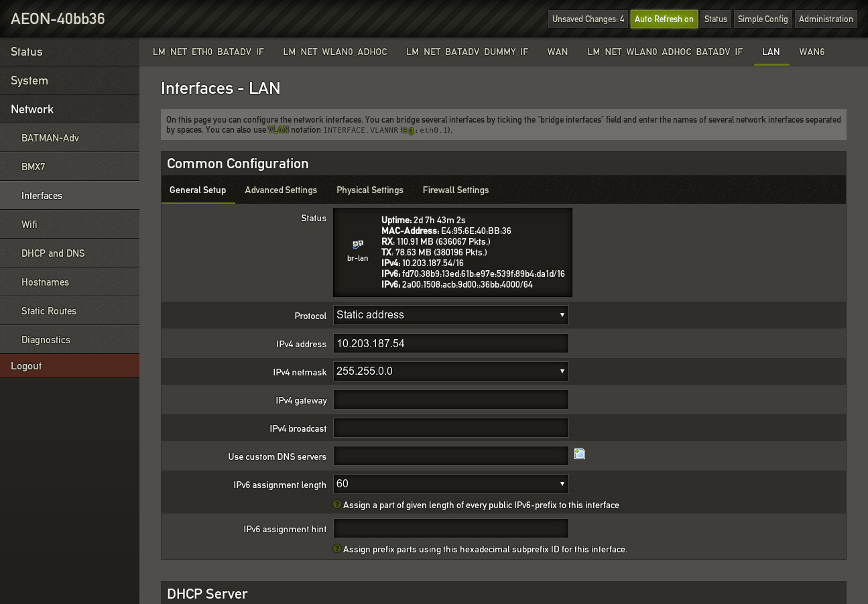868x604 pixels.
Task: Toggle the Auto Refresh on button
Action: pyautogui.click(x=664, y=19)
